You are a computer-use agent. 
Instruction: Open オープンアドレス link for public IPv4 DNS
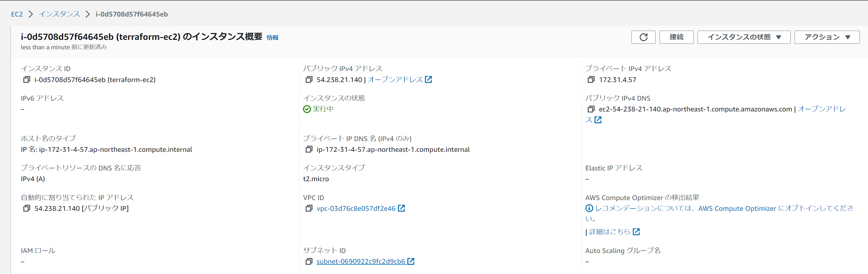[822, 109]
